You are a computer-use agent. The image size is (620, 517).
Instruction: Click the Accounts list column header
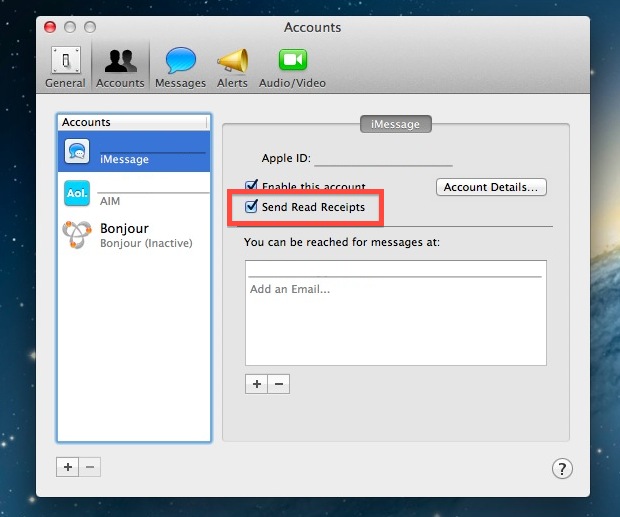point(134,122)
